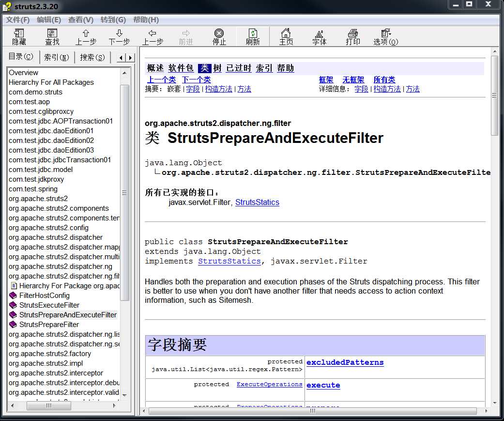Switch to the 搜索(S) tab
504x421 pixels.
[x=92, y=57]
